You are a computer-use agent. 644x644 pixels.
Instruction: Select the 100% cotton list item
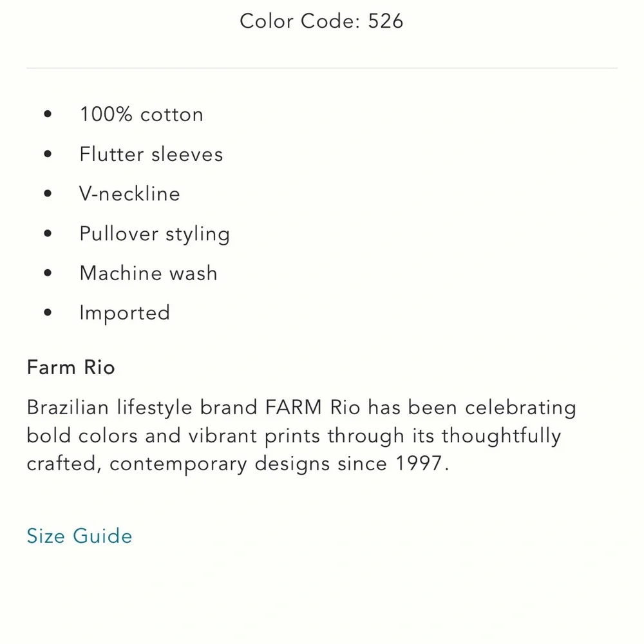(x=141, y=115)
